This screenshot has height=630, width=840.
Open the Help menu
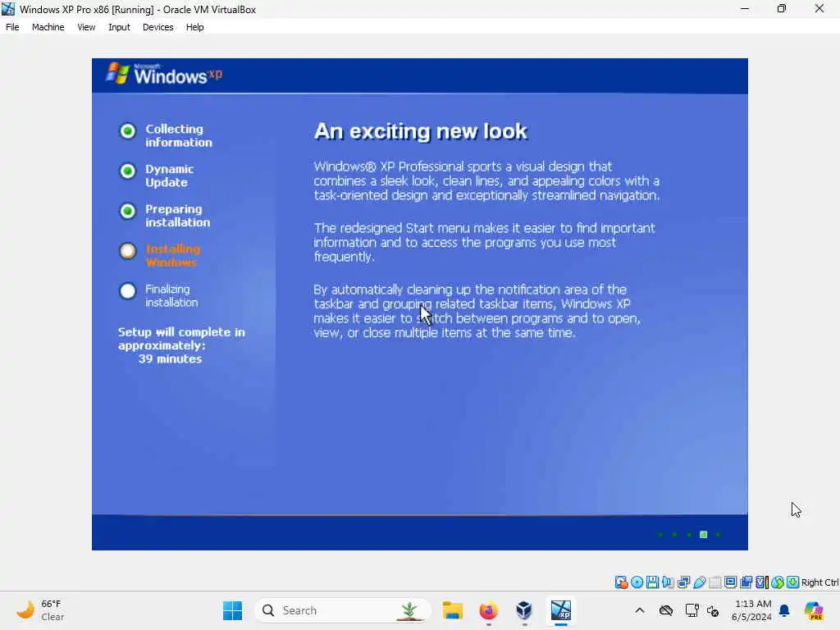point(194,27)
